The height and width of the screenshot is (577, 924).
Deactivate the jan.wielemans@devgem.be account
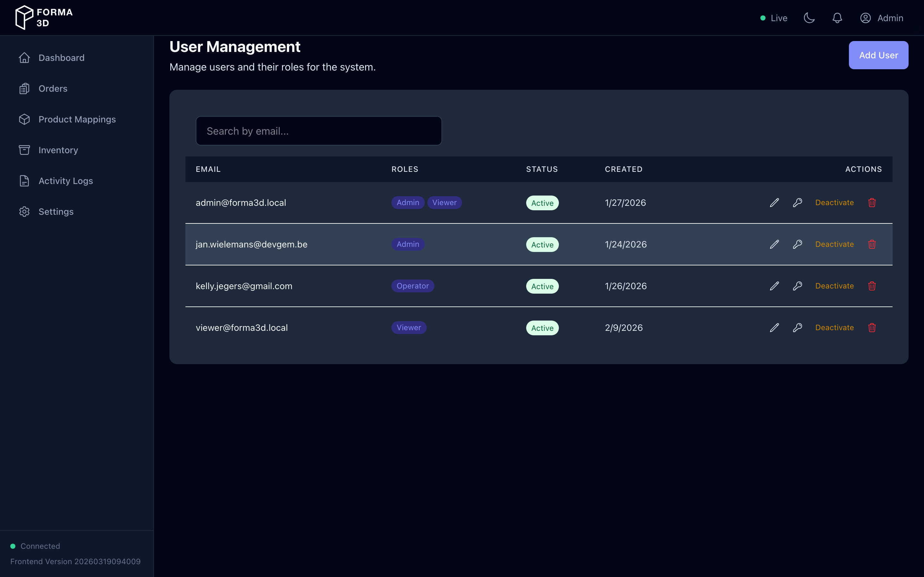pyautogui.click(x=834, y=244)
